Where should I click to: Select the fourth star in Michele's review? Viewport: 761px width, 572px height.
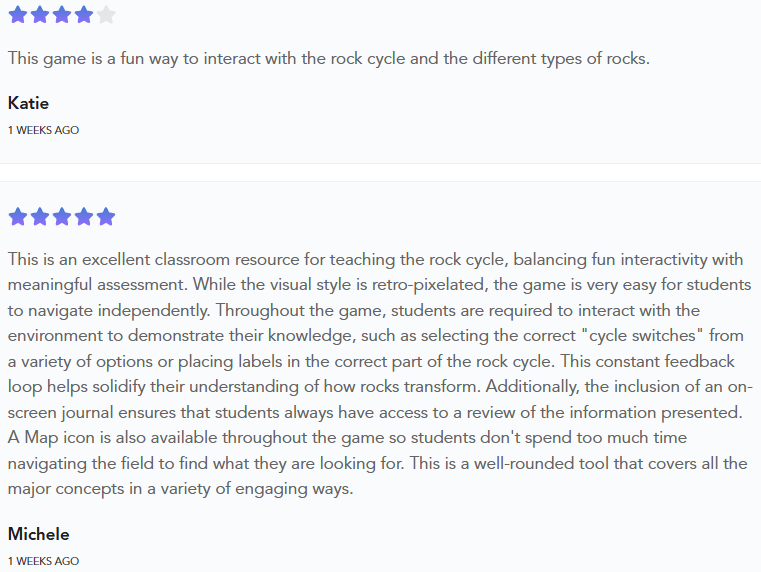(x=84, y=217)
